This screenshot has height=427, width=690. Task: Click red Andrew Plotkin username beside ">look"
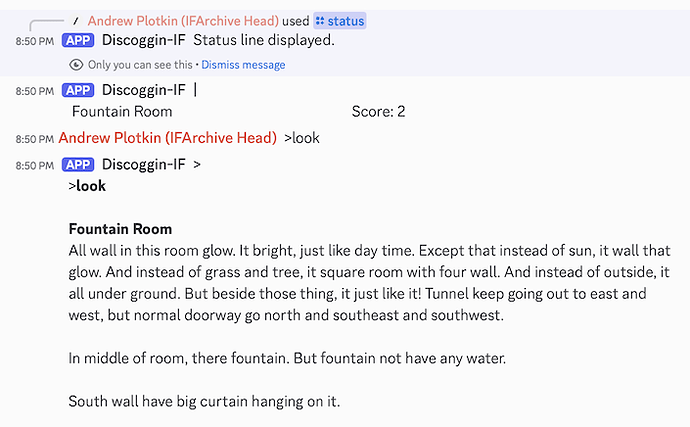point(167,138)
